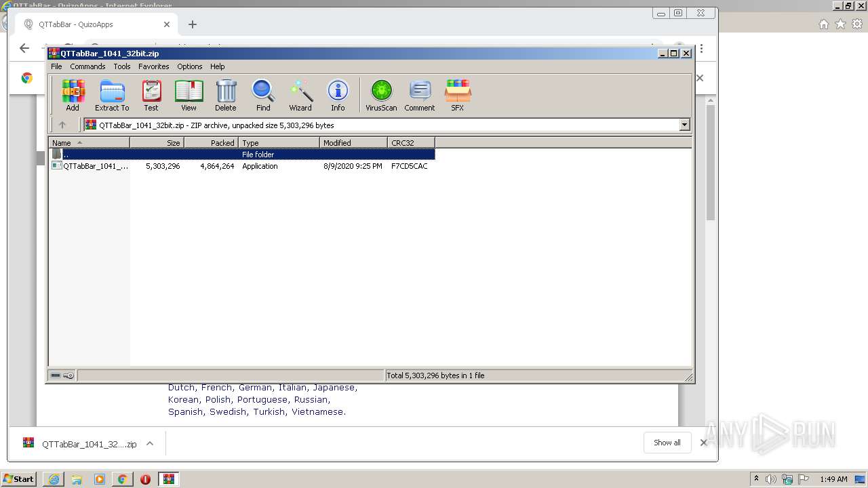Screen dimensions: 868x488
Task: Convert archive with SFX icon
Action: coord(458,95)
